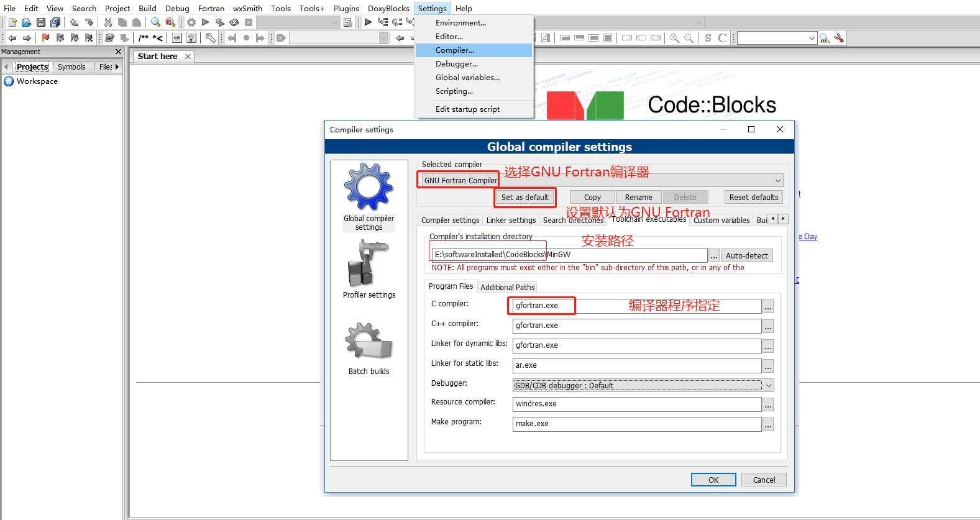Choose Debugger... menu entry
980x520 pixels.
[474, 64]
